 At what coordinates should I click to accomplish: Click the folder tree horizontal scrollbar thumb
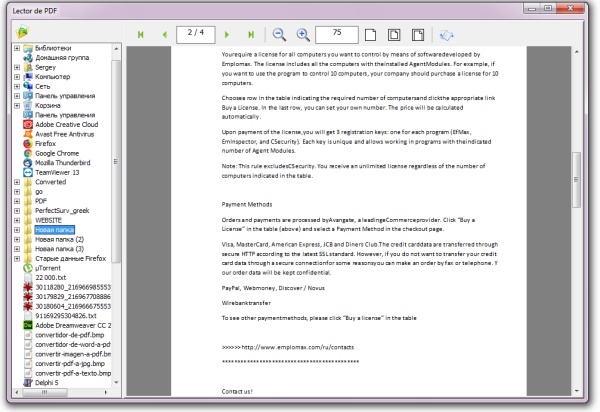(x=45, y=392)
